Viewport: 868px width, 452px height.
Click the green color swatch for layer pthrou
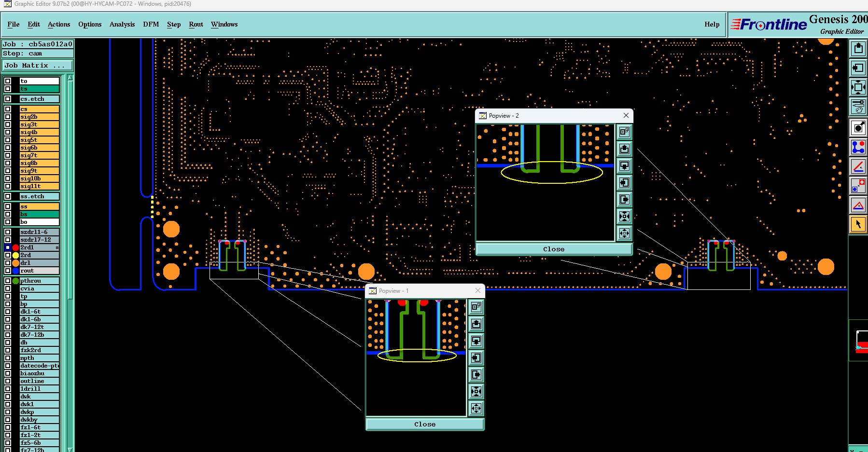tap(16, 281)
